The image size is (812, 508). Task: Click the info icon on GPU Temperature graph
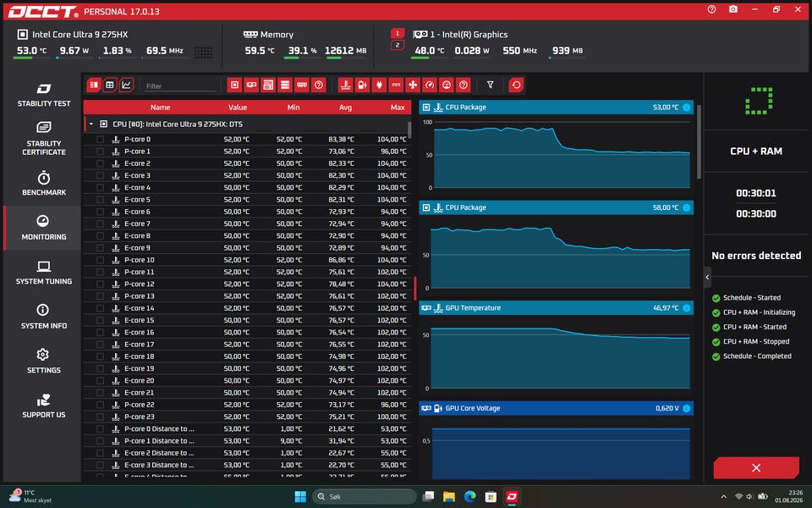(686, 308)
